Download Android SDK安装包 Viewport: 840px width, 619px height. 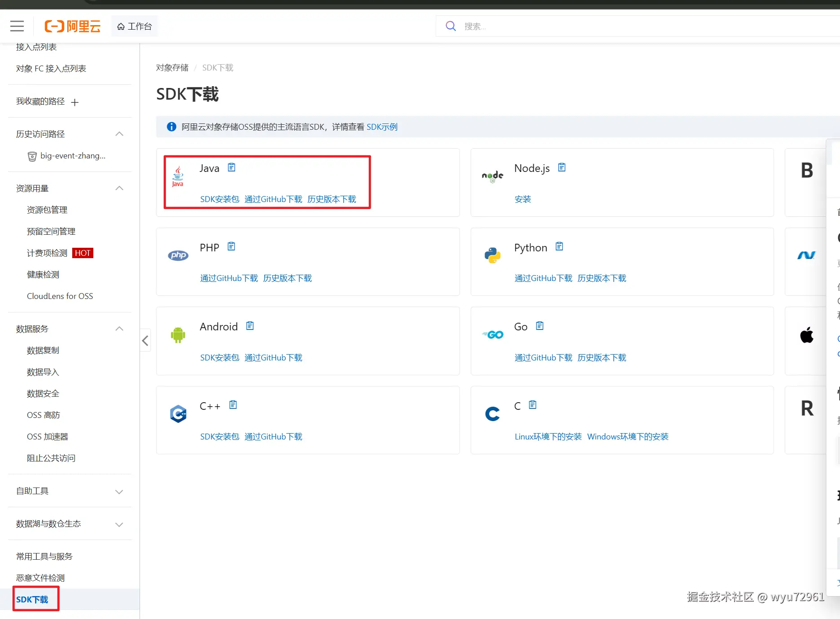[x=220, y=358]
